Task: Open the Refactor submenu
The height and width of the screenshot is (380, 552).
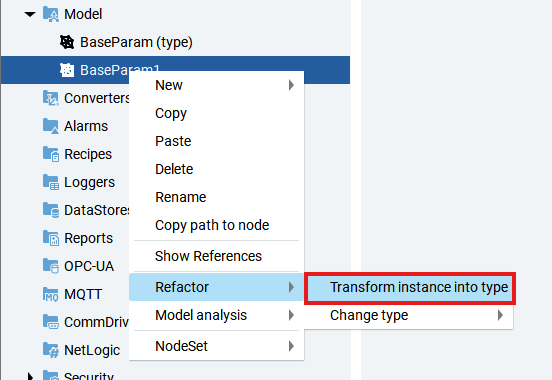Action: tap(216, 287)
